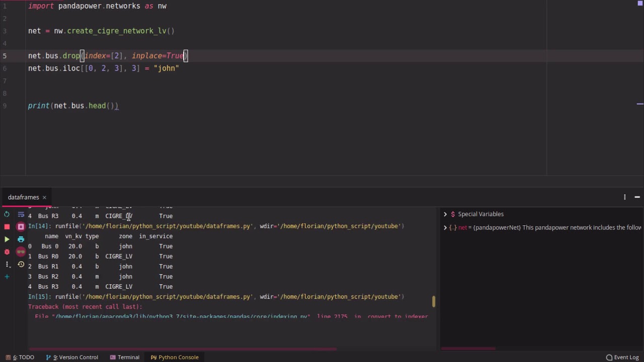This screenshot has width=644, height=362.
Task: Click create_cigre_network_lv in line 3
Action: tap(116, 31)
